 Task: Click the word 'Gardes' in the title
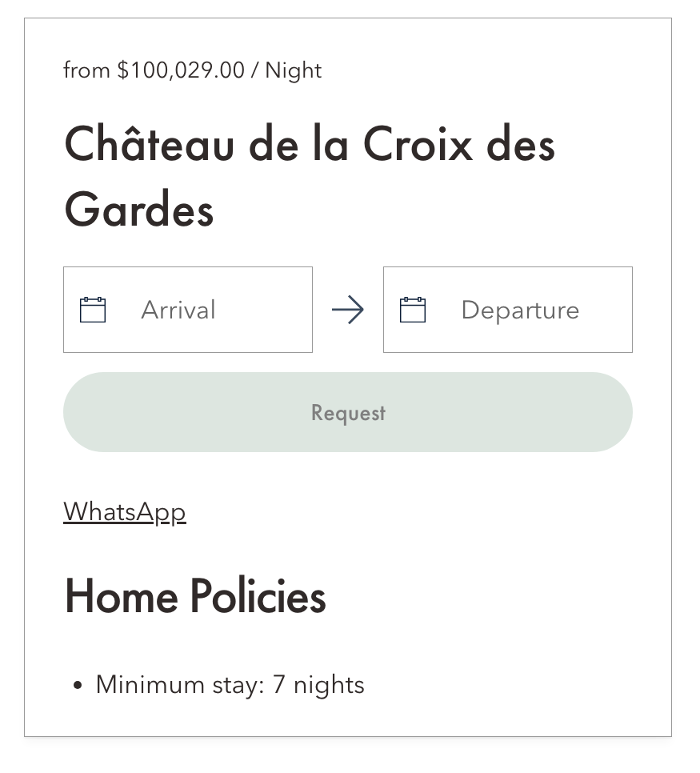pos(139,210)
